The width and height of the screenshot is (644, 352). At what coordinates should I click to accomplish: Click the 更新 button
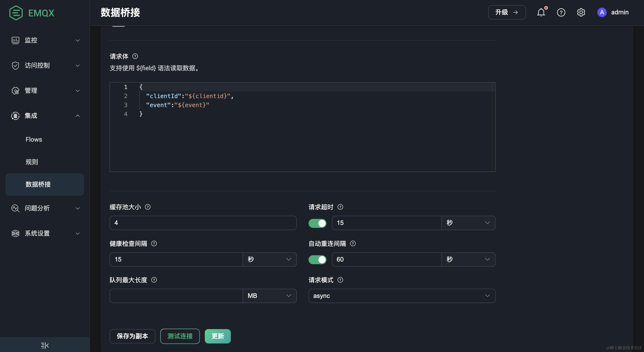[218, 336]
